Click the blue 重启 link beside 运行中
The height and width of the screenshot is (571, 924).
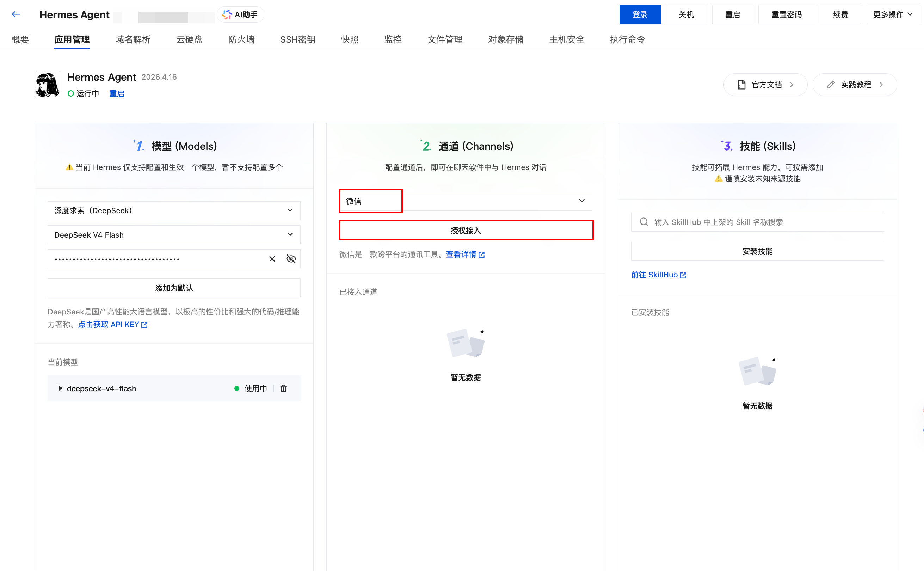(117, 94)
